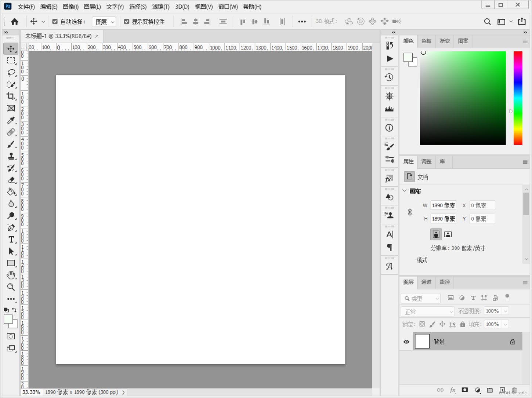
Task: Toggle lock all padlock icon
Action: coord(463,324)
